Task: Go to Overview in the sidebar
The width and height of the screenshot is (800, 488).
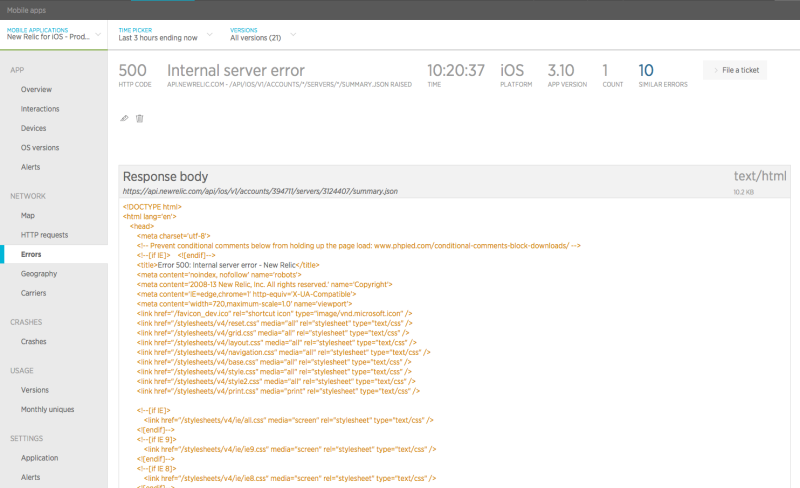Action: [36, 89]
